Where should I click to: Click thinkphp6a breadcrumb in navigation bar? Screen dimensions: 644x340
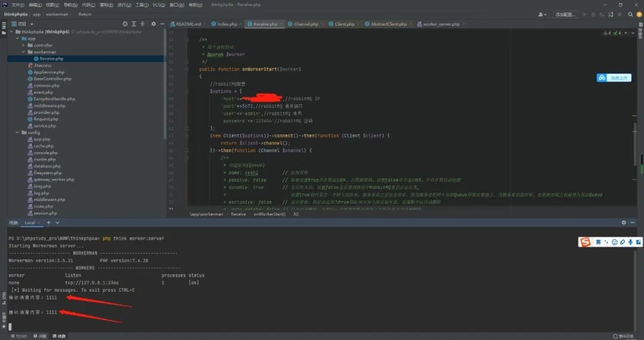[16, 14]
